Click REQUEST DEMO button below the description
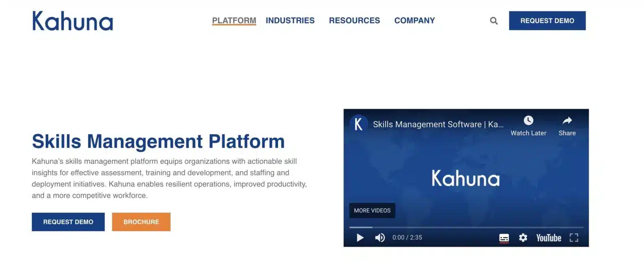The image size is (644, 268). [x=68, y=222]
